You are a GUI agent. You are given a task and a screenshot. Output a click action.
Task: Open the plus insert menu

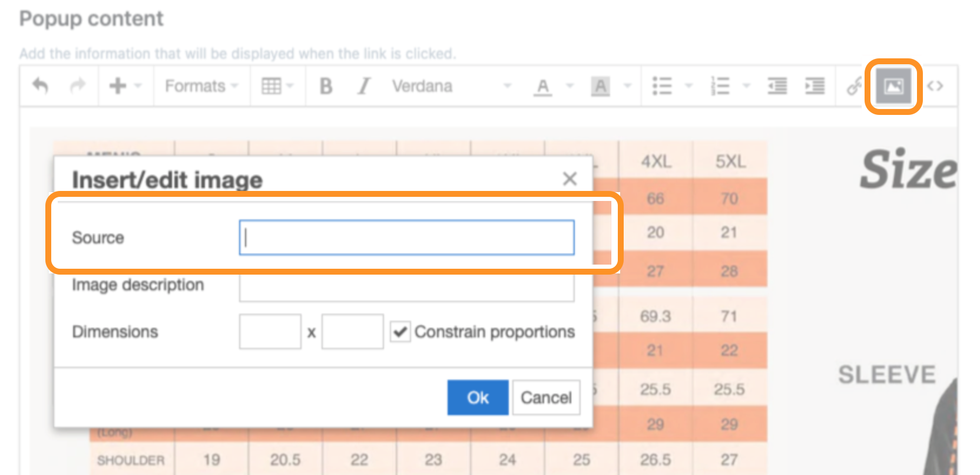(x=125, y=86)
